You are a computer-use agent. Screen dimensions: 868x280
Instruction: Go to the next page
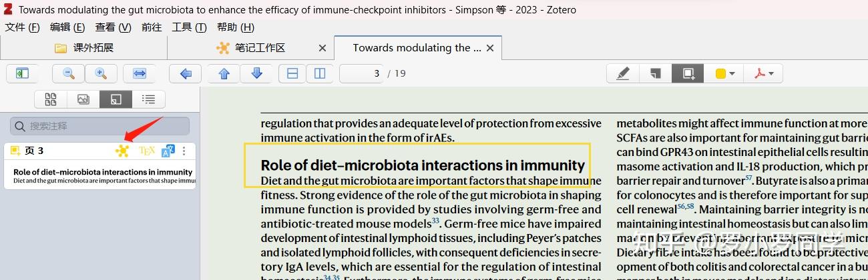tap(256, 73)
